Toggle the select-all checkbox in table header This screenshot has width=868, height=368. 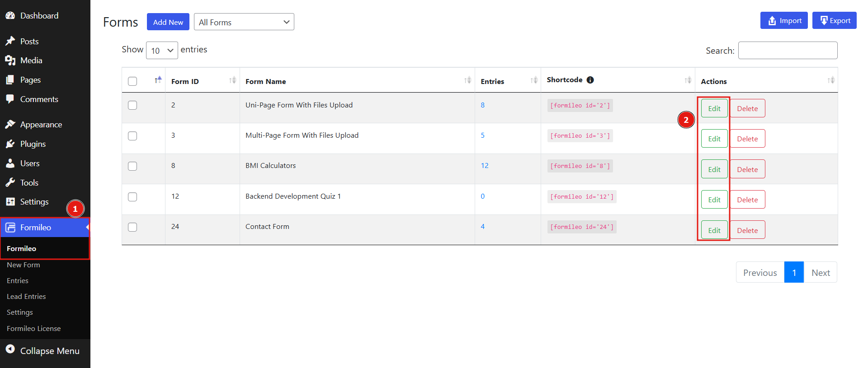[x=132, y=81]
